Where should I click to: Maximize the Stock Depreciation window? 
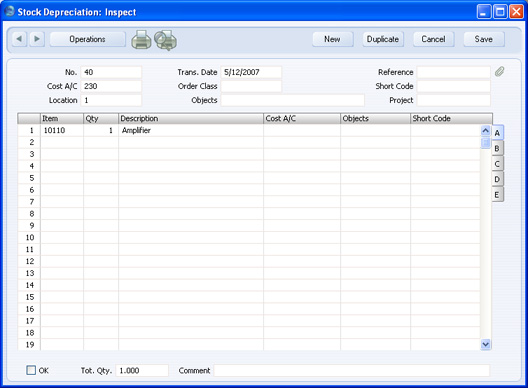pos(500,12)
